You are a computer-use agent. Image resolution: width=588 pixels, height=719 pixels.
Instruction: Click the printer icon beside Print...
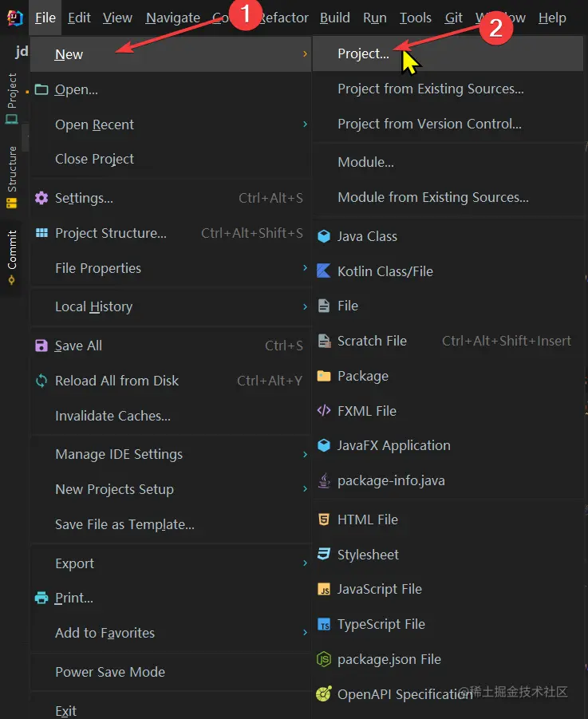(x=41, y=598)
